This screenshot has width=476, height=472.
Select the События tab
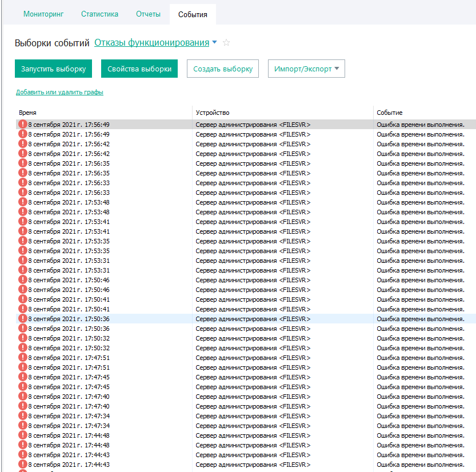coord(193,14)
